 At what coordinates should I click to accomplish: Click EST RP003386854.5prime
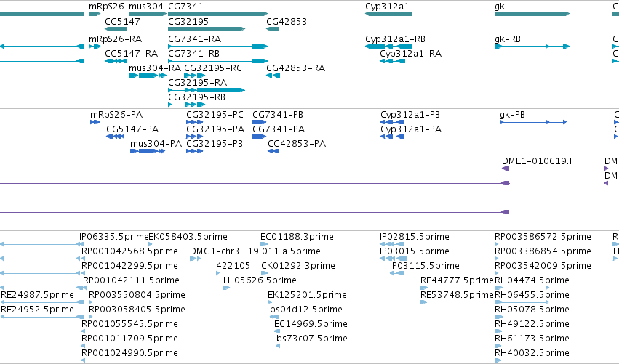click(497, 259)
